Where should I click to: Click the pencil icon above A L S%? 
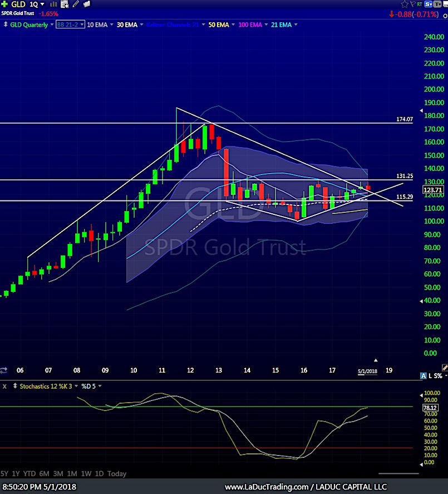(445, 368)
